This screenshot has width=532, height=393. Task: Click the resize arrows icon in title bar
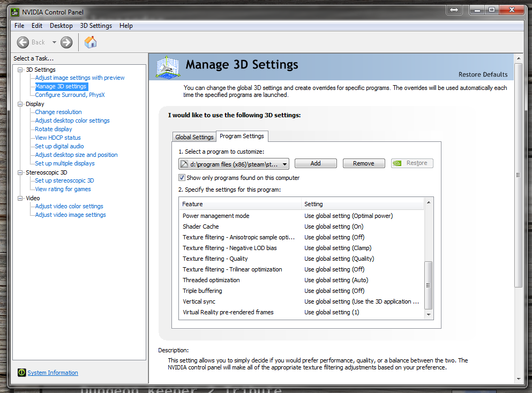click(x=454, y=10)
